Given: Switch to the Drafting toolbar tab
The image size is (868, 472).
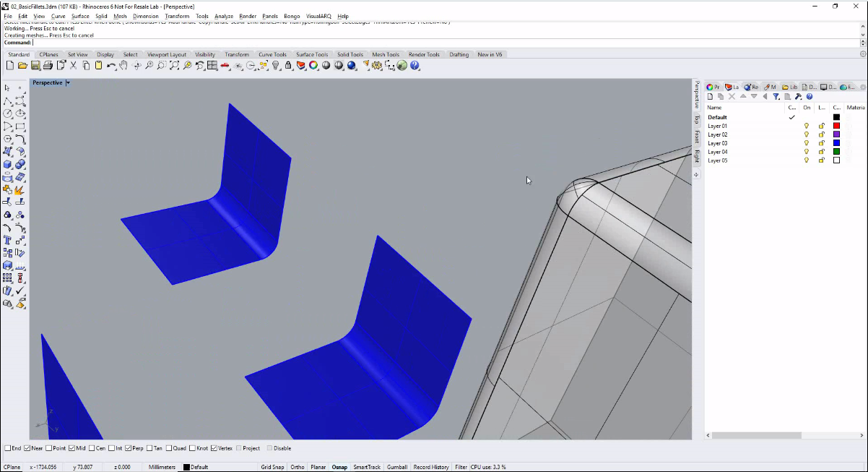Looking at the screenshot, I should click(x=459, y=54).
